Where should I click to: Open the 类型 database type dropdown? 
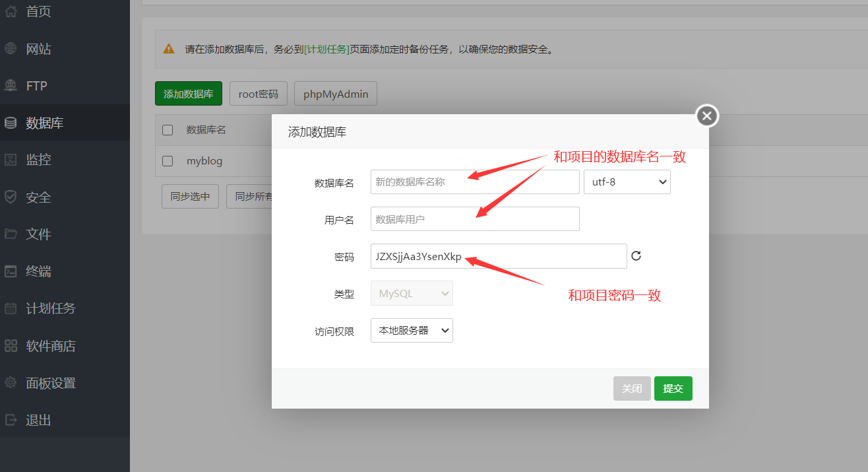pos(411,292)
